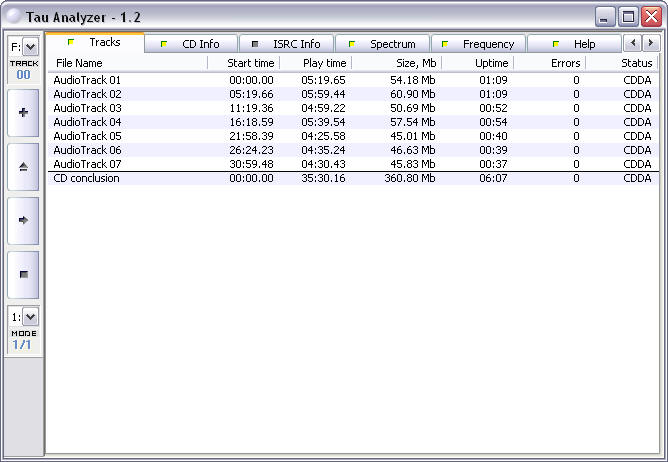
Task: Switch to the CD Info tab
Action: coord(192,44)
